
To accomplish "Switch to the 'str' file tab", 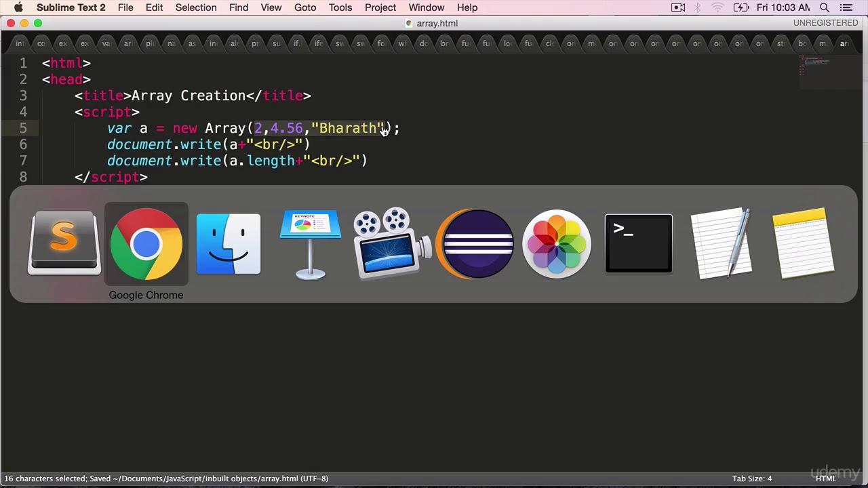I will pyautogui.click(x=781, y=43).
